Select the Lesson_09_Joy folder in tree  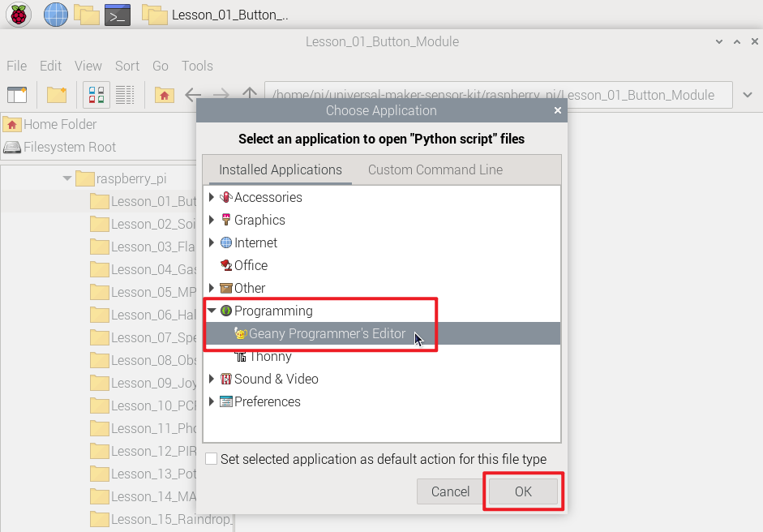[x=143, y=383]
